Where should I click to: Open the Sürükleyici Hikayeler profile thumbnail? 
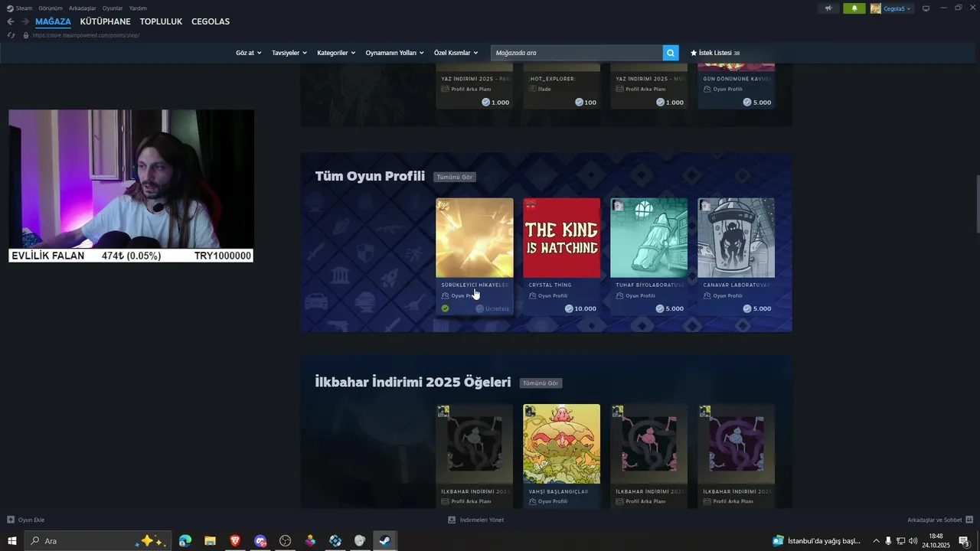click(475, 238)
